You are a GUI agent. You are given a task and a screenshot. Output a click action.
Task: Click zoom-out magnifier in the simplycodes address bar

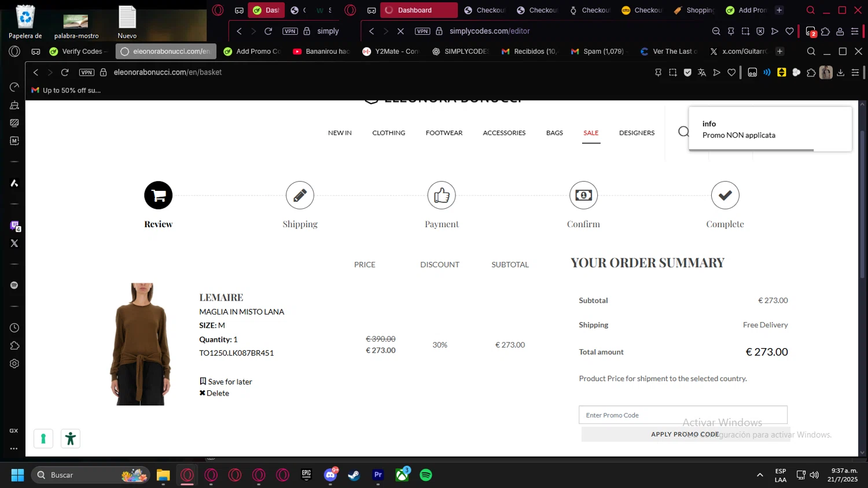click(x=716, y=31)
